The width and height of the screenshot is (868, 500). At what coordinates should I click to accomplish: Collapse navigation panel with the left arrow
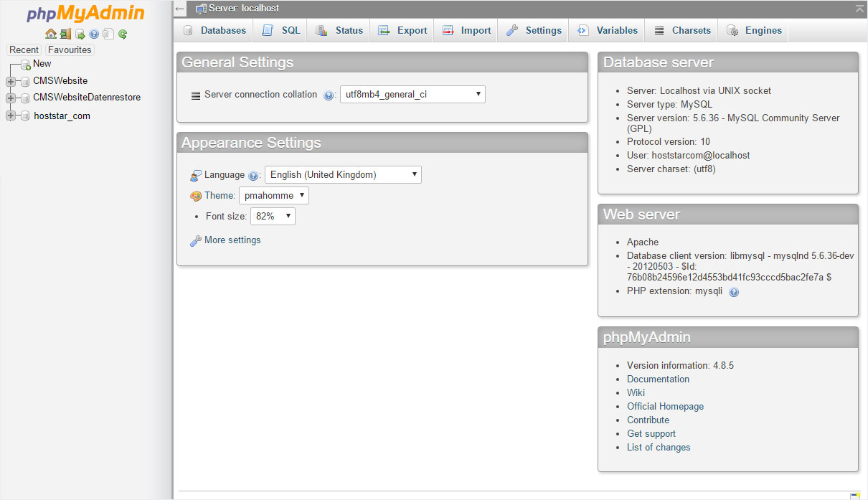coord(180,9)
